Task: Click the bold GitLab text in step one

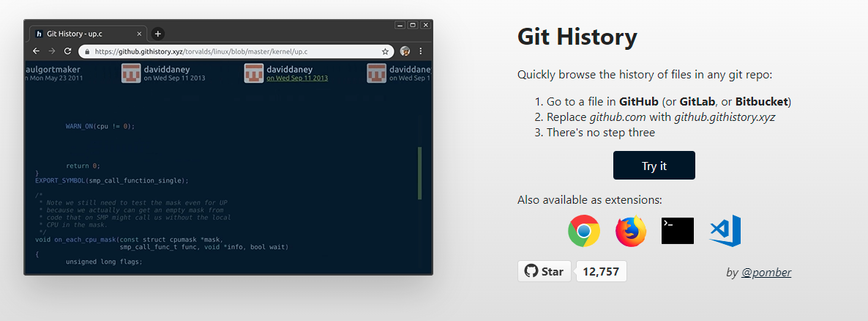Action: (697, 102)
